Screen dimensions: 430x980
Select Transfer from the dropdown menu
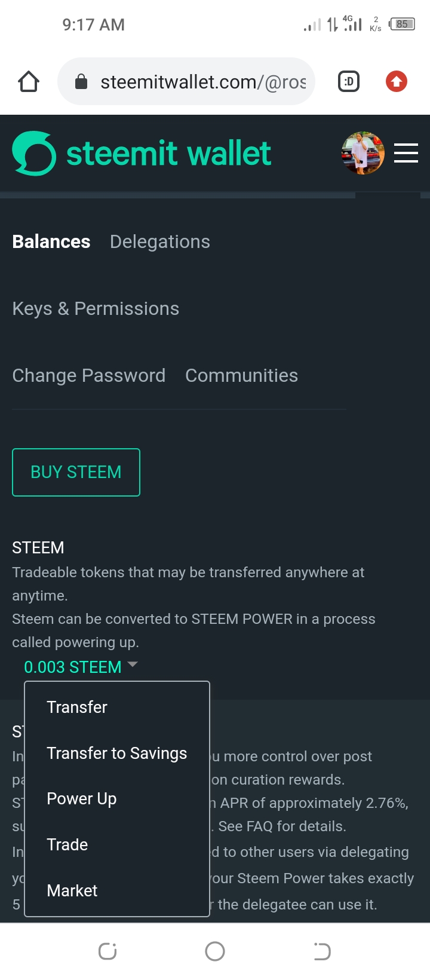(77, 707)
